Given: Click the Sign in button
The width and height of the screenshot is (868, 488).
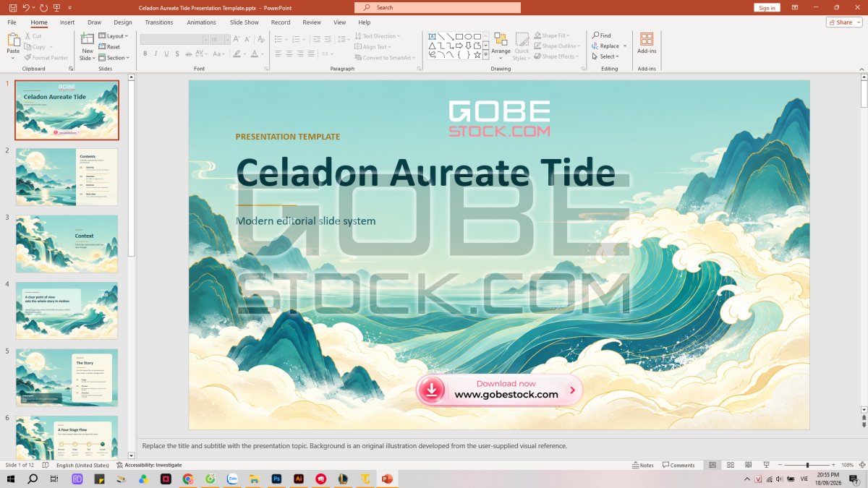Looking at the screenshot, I should click(767, 7).
